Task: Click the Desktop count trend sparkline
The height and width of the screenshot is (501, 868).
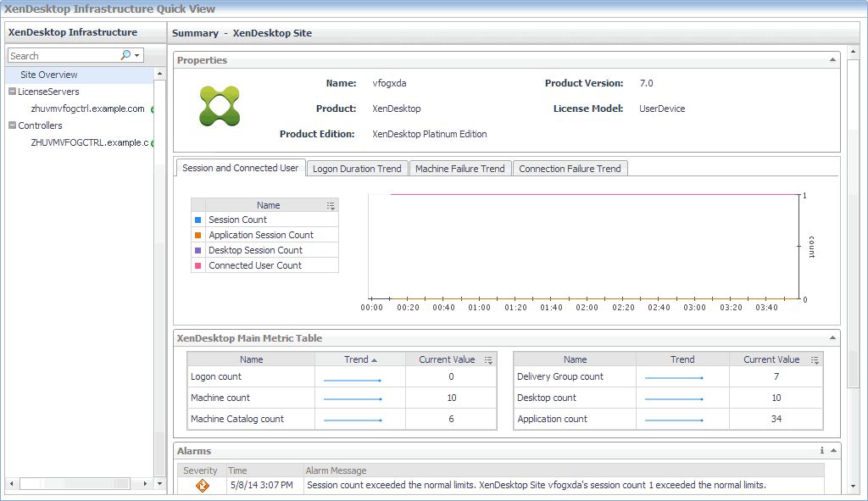Action: (x=674, y=398)
